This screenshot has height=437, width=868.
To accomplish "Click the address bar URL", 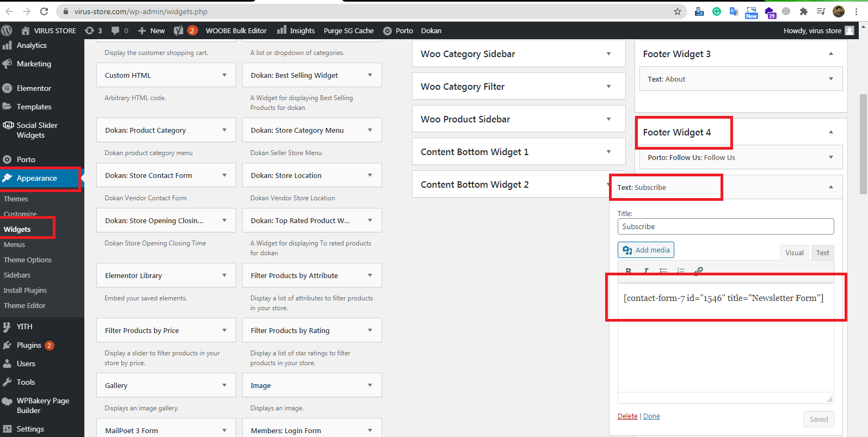I will point(141,11).
